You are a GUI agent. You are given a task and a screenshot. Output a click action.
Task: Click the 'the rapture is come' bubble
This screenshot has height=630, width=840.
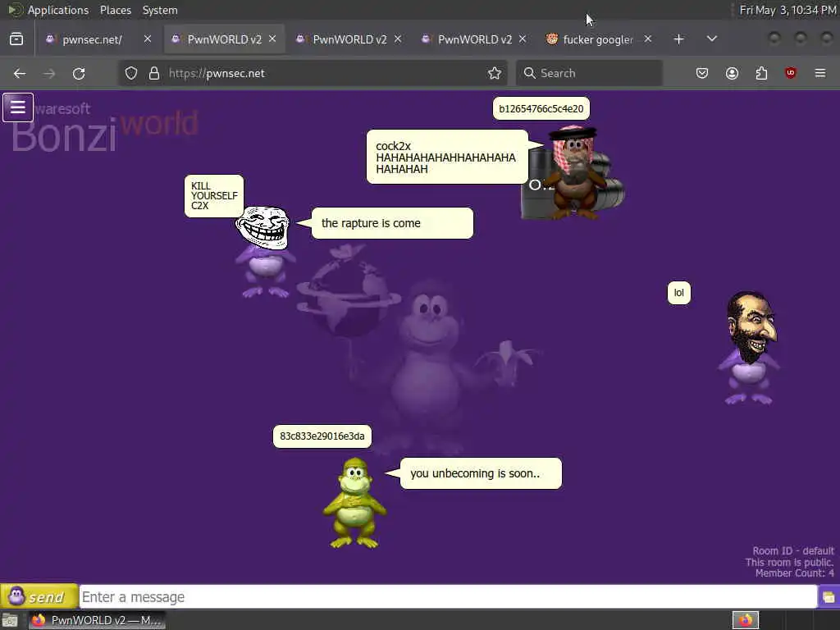391,223
